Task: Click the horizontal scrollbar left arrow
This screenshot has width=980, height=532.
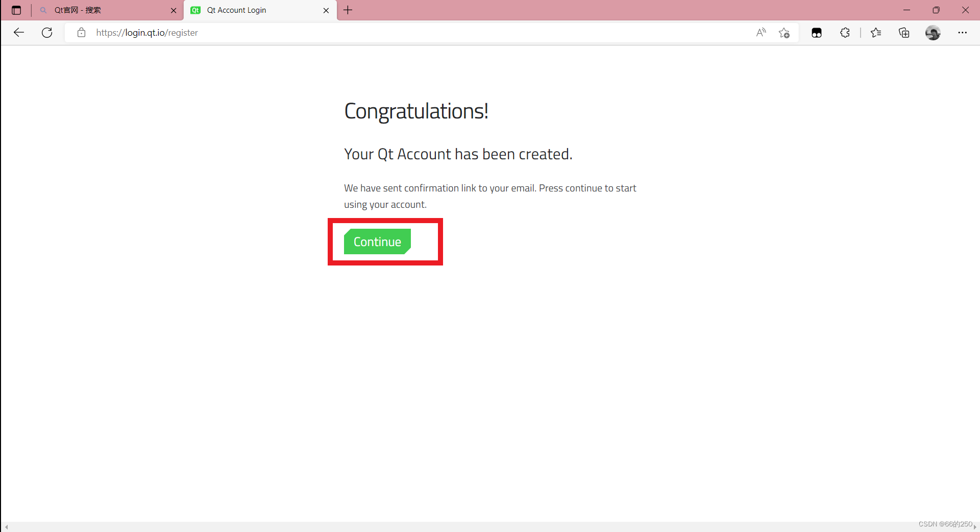Action: [x=6, y=527]
